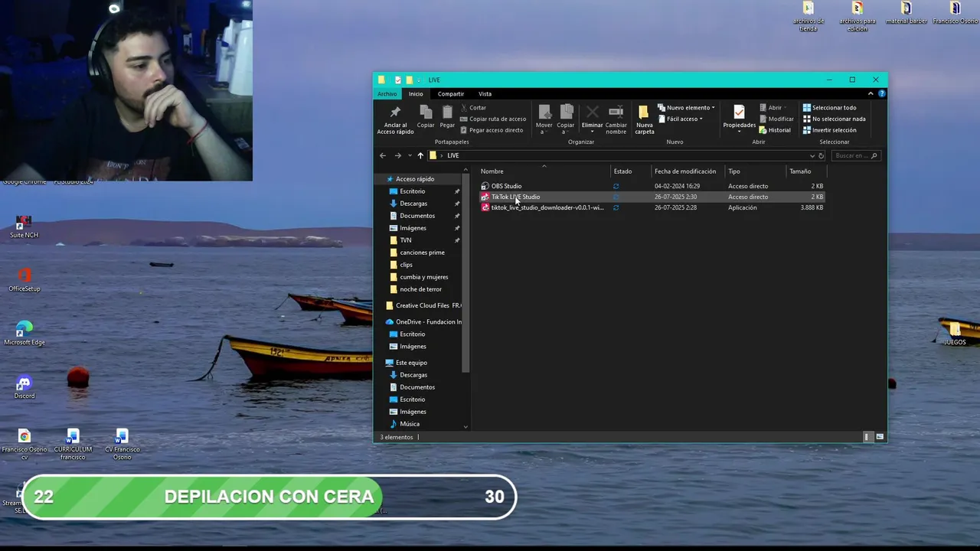Go forward with the right navigation arrow

397,155
